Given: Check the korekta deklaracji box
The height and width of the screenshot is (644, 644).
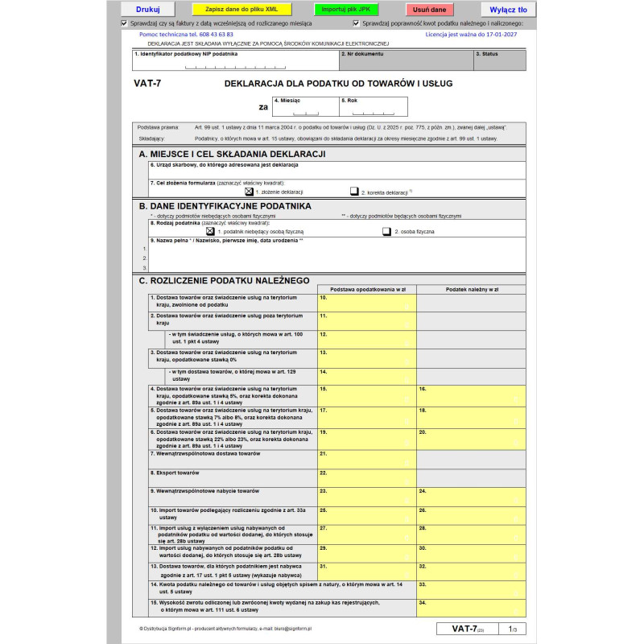Looking at the screenshot, I should [x=354, y=192].
